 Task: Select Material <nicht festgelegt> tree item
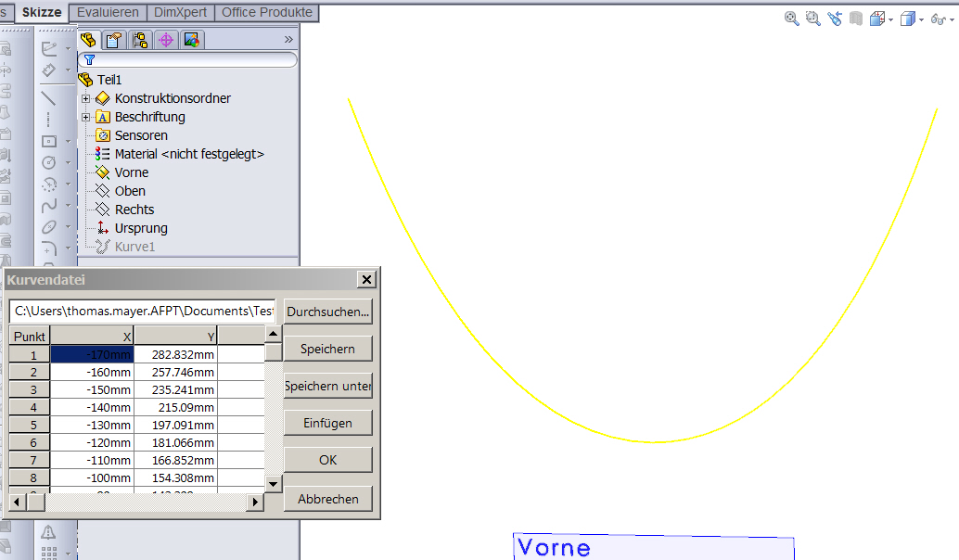click(189, 154)
